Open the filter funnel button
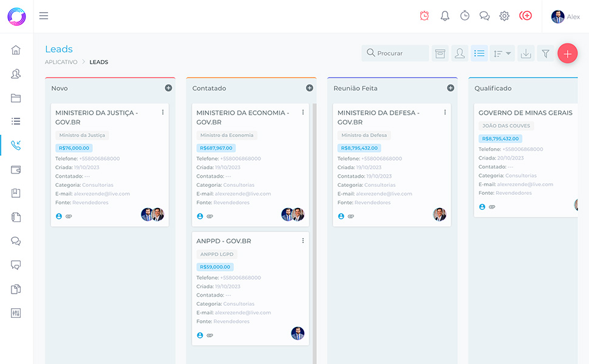Image resolution: width=589 pixels, height=364 pixels. [x=545, y=53]
